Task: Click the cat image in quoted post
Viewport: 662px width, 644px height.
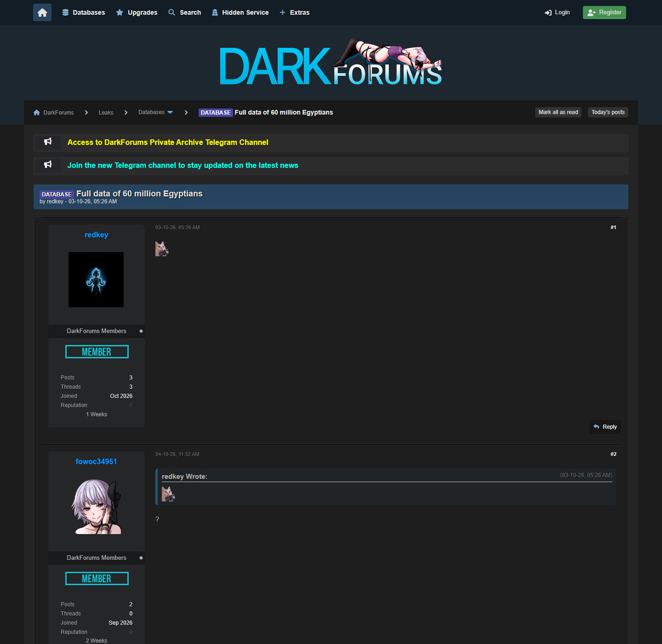Action: (168, 494)
